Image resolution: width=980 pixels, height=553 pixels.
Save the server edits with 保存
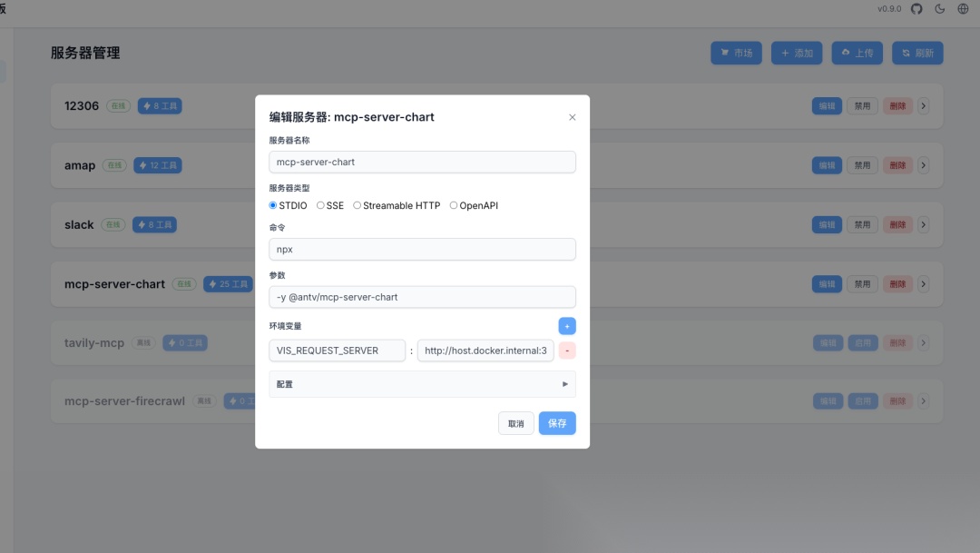pos(556,422)
